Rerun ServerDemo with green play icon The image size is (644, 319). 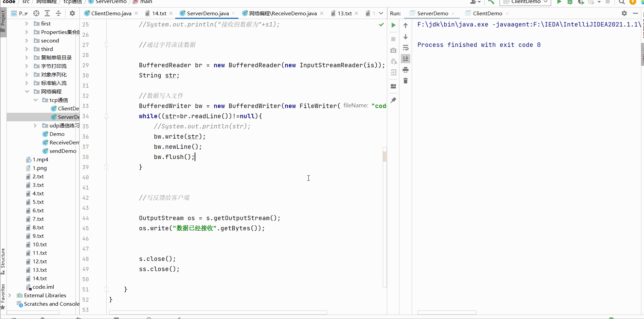(x=393, y=25)
